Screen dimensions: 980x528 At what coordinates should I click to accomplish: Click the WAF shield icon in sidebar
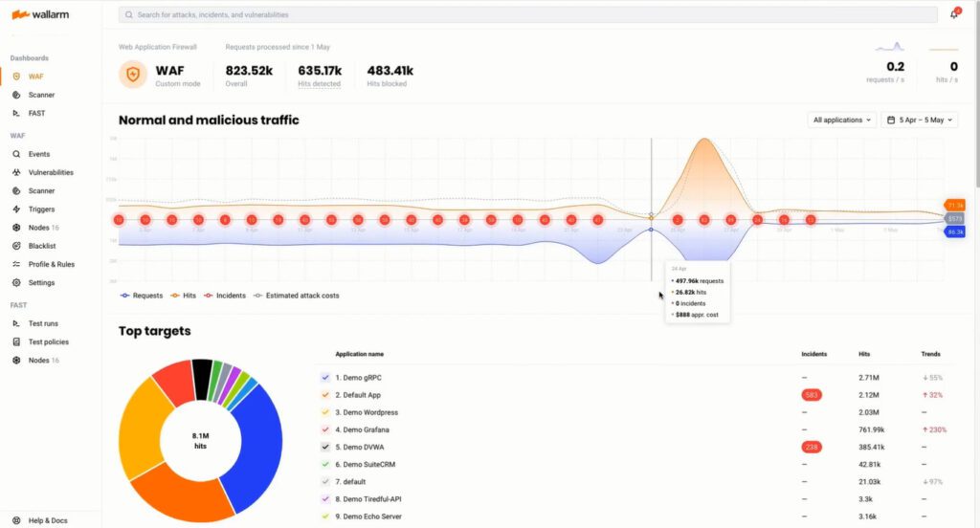[16, 77]
